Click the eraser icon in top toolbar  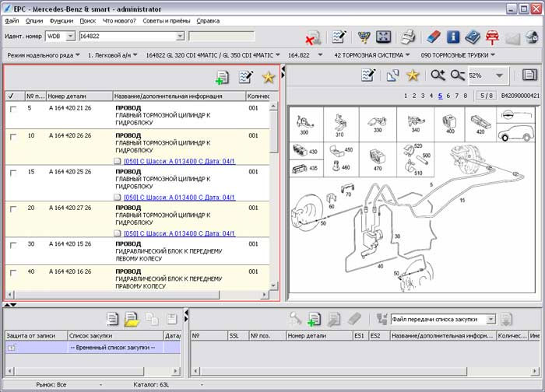[x=434, y=37]
